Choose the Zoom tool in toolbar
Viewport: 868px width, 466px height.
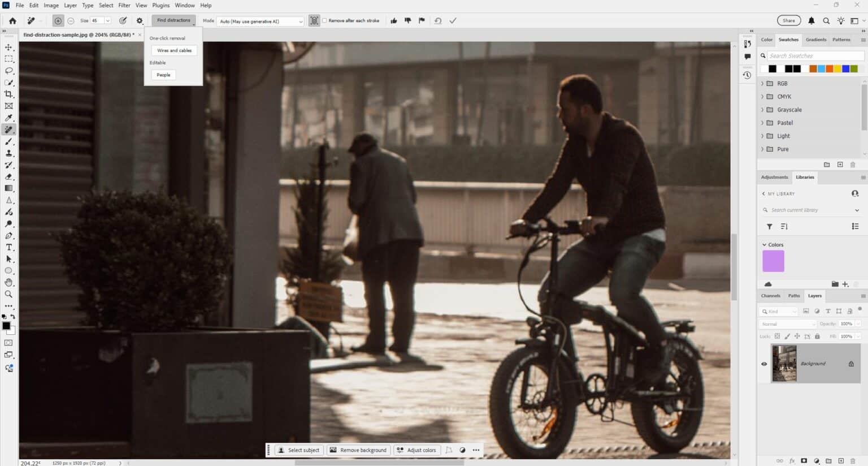8,294
